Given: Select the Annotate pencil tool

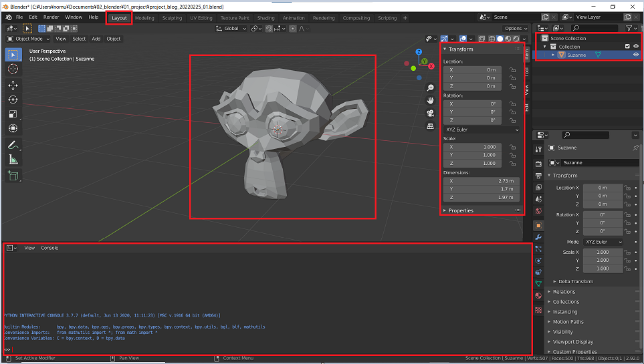Looking at the screenshot, I should coord(13,146).
